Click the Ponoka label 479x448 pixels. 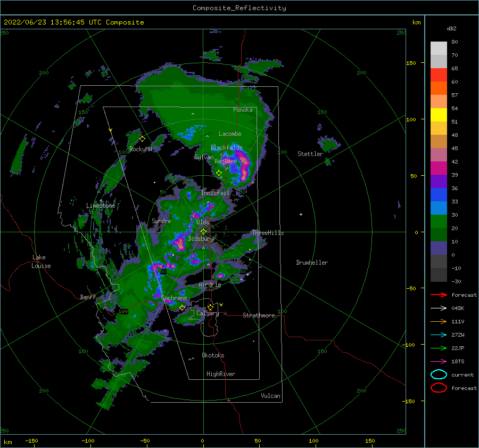pyautogui.click(x=243, y=110)
